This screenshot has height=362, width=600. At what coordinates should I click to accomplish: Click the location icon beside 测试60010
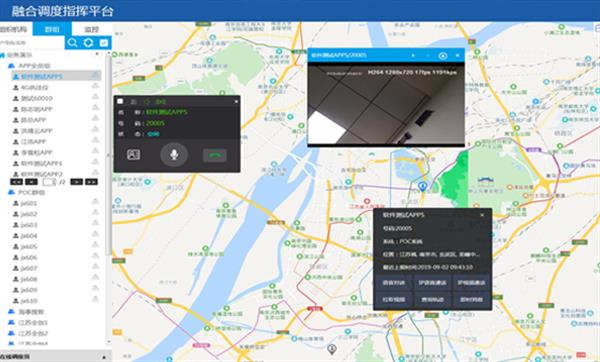tap(95, 97)
